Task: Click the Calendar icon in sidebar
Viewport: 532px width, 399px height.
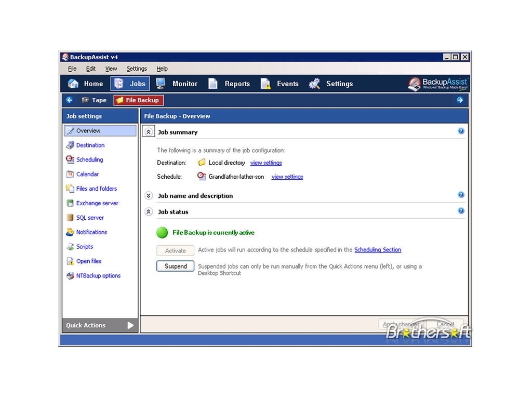Action: click(70, 174)
